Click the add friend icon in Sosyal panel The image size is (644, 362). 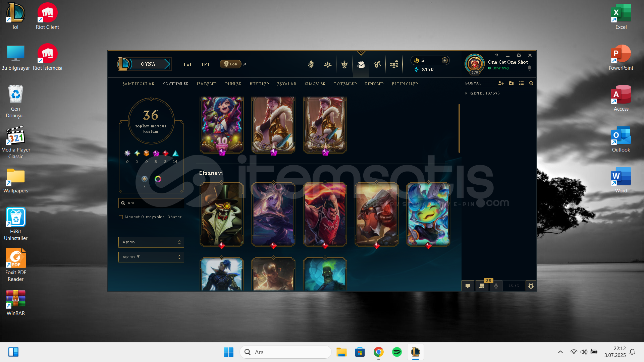(x=501, y=83)
